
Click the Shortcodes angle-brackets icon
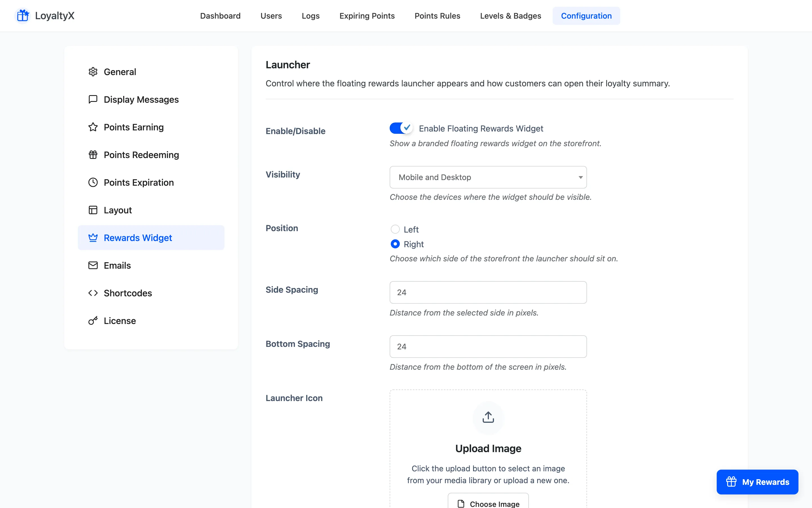click(x=93, y=293)
